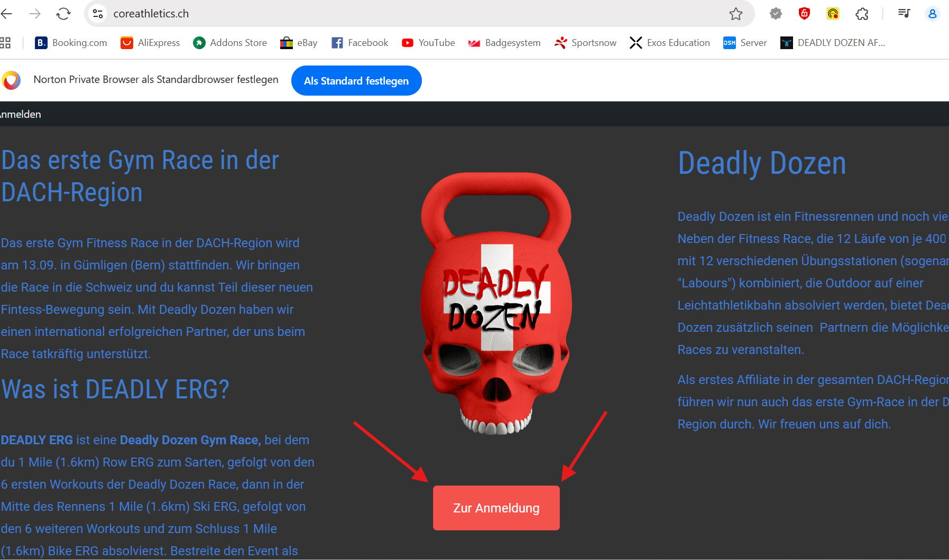
Task: Open the apps grid icon in bookmarks bar
Action: 5,43
